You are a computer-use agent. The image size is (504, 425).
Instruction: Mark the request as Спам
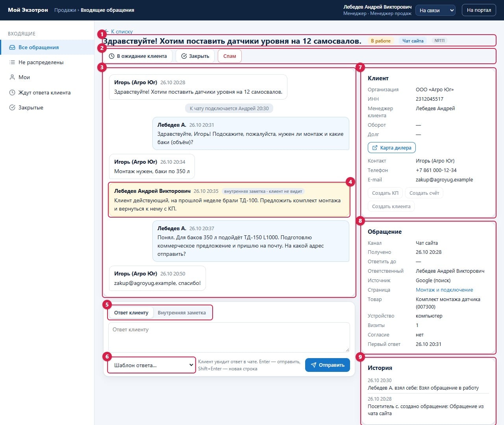pyautogui.click(x=230, y=56)
